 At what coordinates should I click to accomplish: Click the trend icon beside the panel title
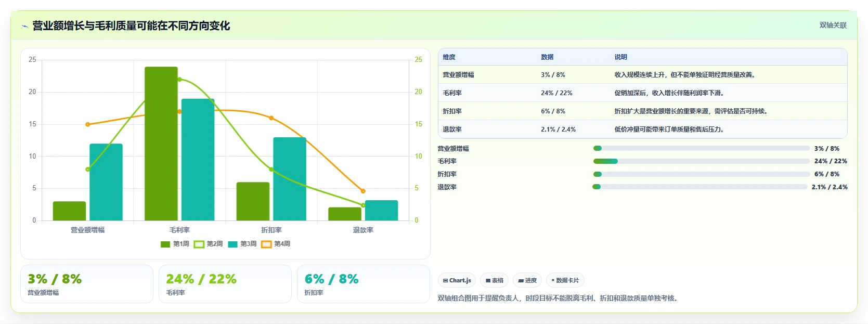click(24, 26)
